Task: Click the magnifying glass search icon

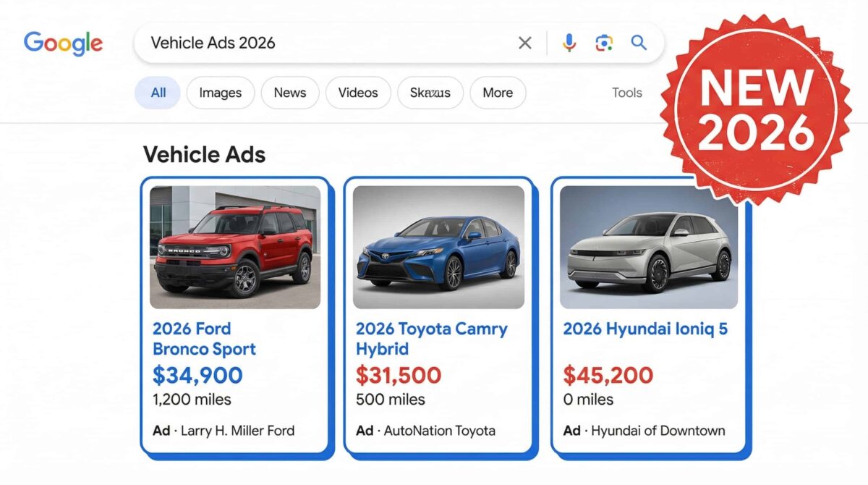Action: [639, 43]
